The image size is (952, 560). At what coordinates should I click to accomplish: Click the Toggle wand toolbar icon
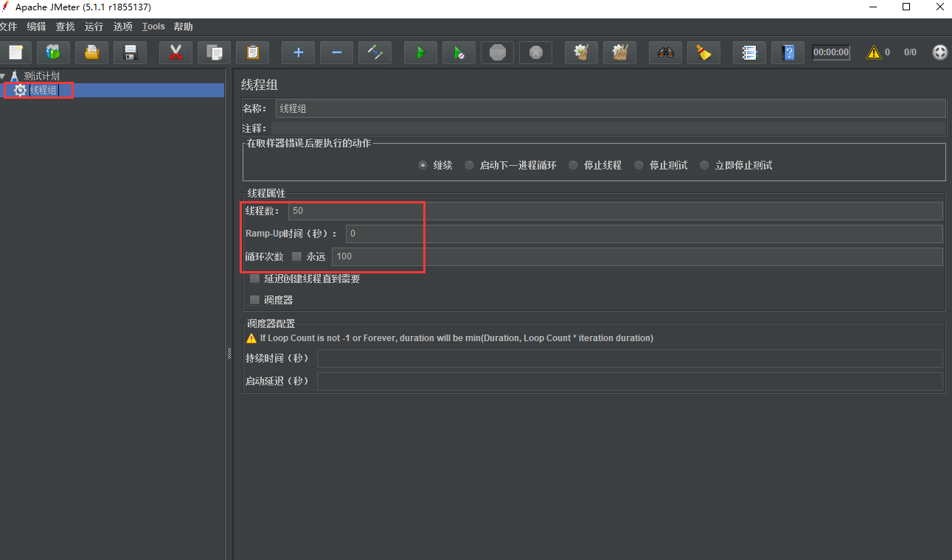click(375, 52)
